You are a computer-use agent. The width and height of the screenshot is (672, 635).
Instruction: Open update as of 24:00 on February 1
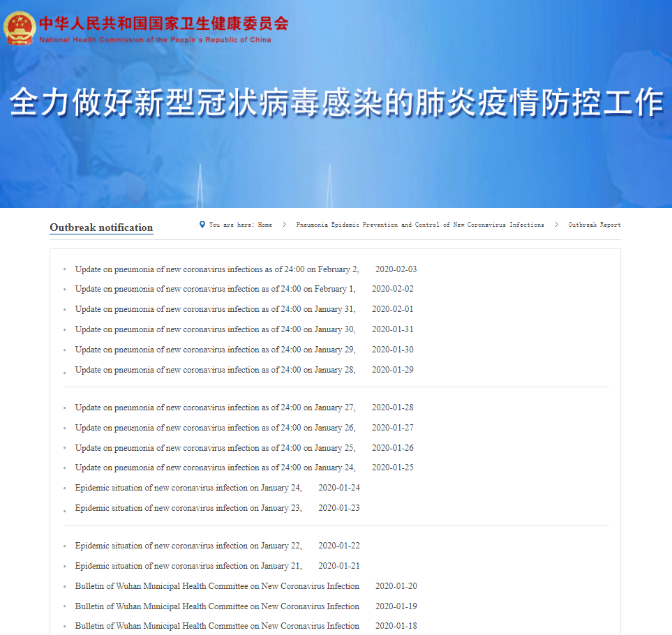[215, 289]
